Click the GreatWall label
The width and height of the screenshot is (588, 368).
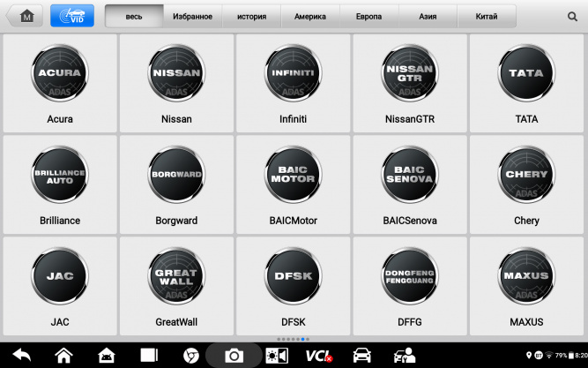click(x=176, y=322)
